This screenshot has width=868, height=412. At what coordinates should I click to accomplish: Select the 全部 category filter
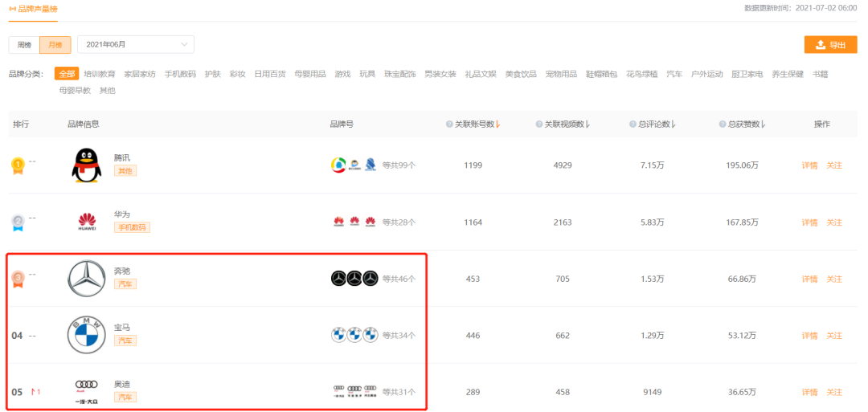pos(67,74)
